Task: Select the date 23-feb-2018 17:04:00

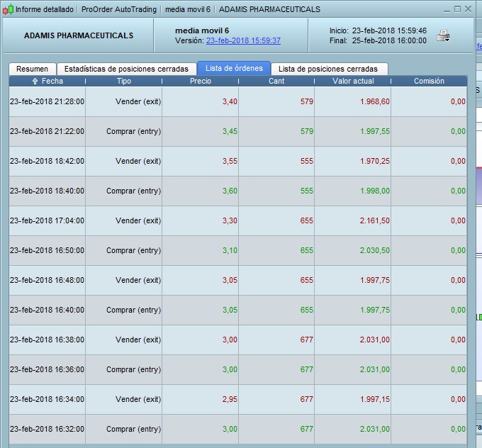Action: pos(47,220)
